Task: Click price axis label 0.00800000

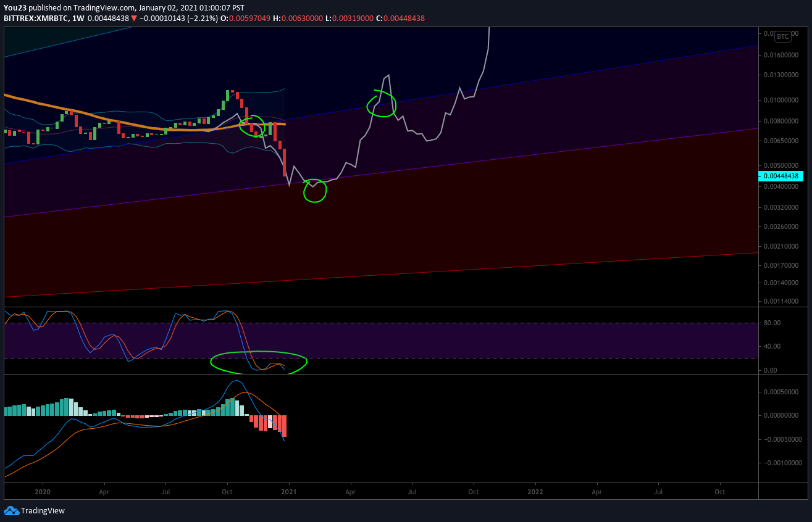Action: pos(781,121)
